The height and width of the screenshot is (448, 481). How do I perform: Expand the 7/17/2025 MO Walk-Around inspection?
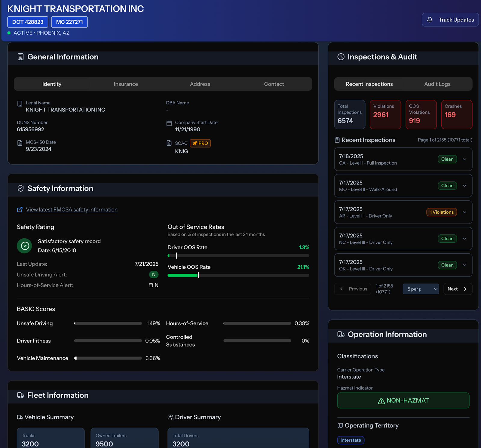pyautogui.click(x=464, y=186)
